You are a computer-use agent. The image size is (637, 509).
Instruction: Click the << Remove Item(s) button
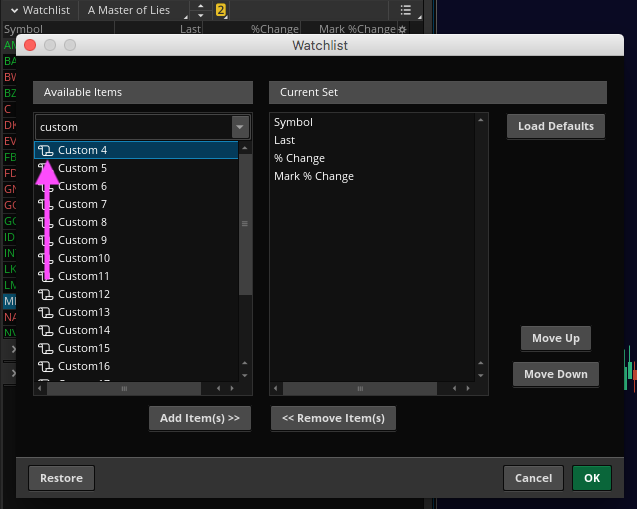(333, 418)
